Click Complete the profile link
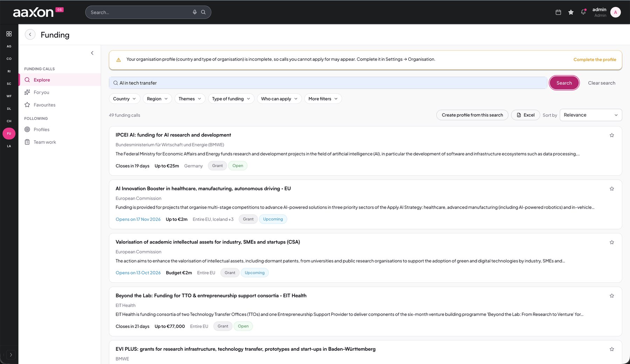 click(x=595, y=59)
